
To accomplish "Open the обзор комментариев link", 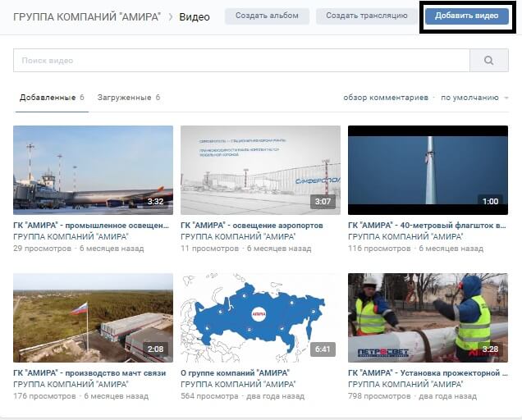I will [386, 98].
